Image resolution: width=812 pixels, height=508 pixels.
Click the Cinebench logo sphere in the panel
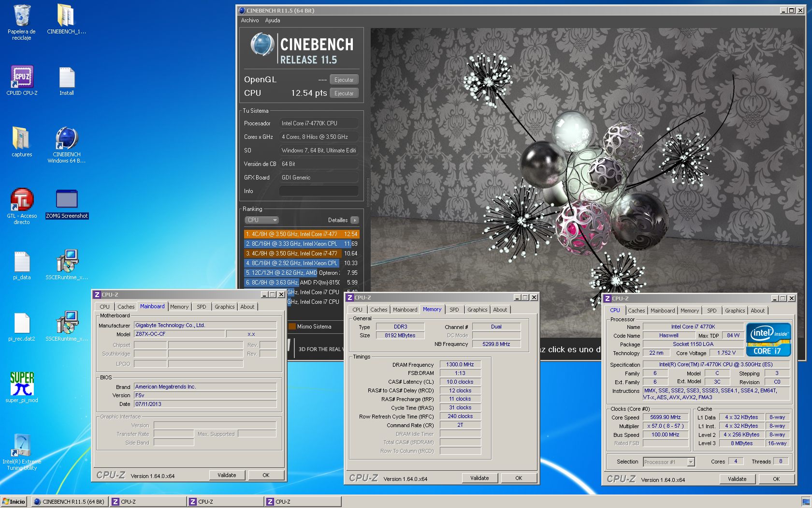pos(262,45)
